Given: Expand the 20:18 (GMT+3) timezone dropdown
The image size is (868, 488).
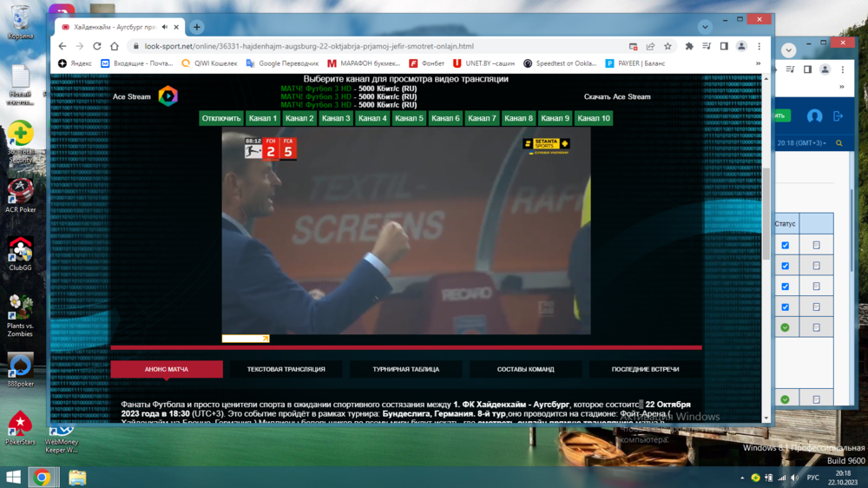Looking at the screenshot, I should pos(802,143).
